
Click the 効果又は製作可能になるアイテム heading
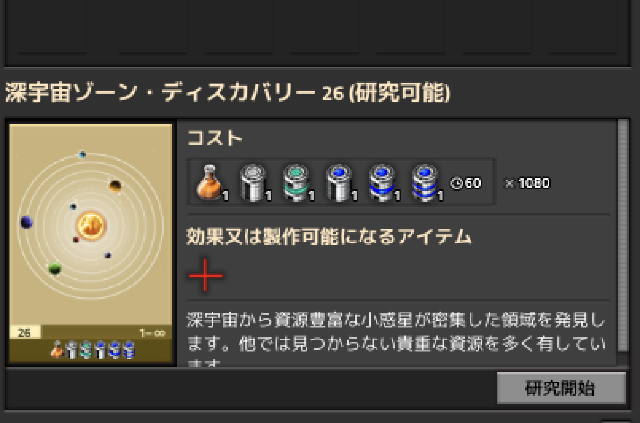point(329,236)
